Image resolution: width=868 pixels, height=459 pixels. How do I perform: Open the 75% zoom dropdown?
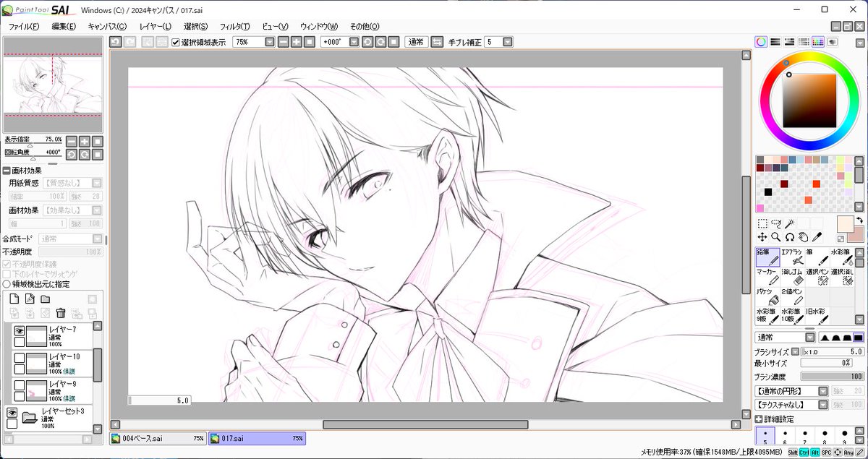point(270,42)
